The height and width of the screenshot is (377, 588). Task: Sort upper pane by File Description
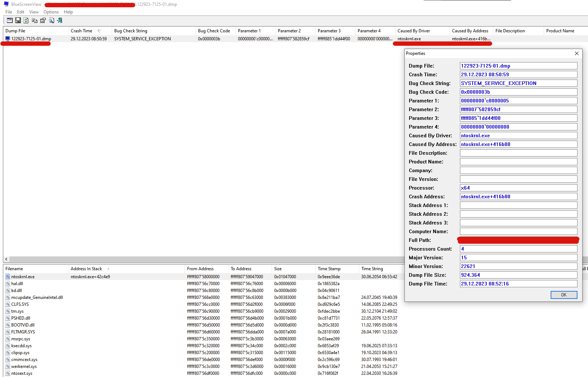coord(518,31)
